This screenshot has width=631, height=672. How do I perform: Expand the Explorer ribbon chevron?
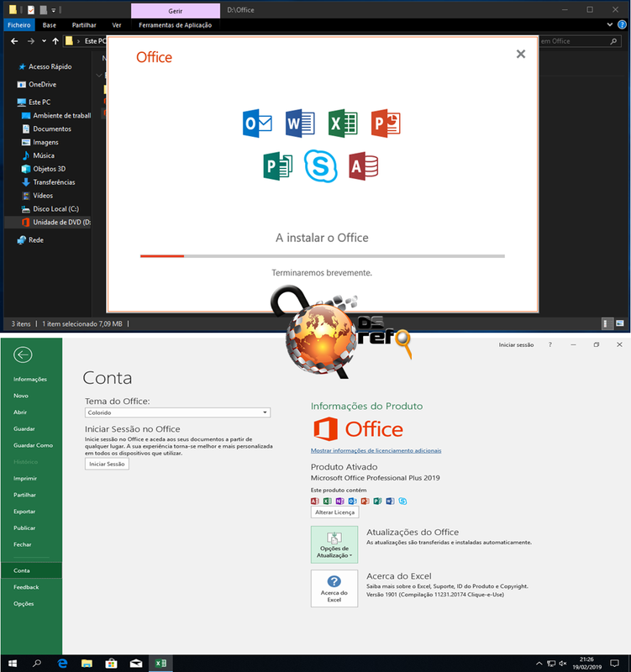(609, 25)
